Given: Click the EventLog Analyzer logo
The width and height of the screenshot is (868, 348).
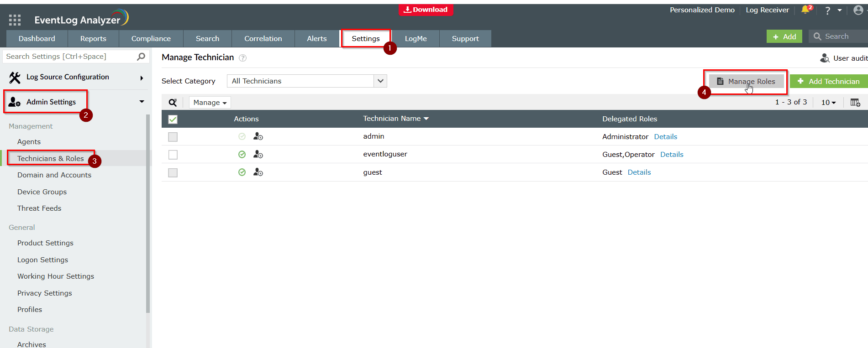Looking at the screenshot, I should click(82, 18).
